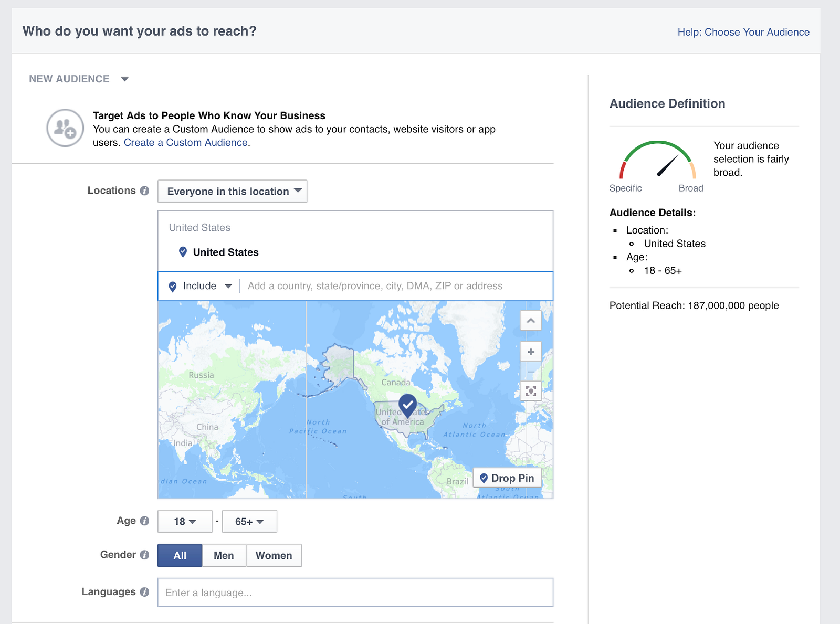The width and height of the screenshot is (840, 624).
Task: Open minimum age 18 dropdown
Action: 185,522
